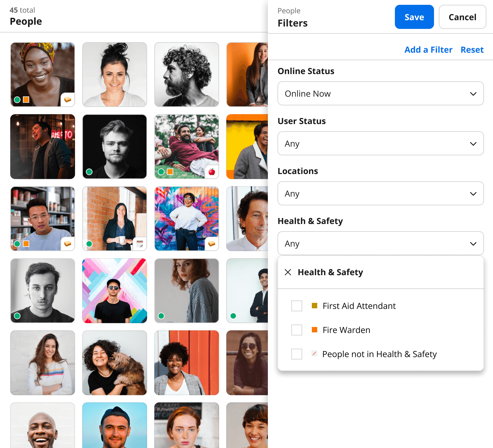The image size is (493, 448).
Task: Click the apple badge on the picnic group photo
Action: 212,172
